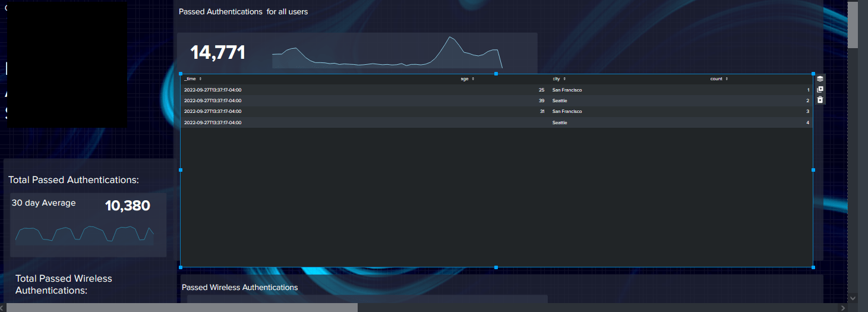Image resolution: width=868 pixels, height=312 pixels.
Task: Open the layer order icon beside the table
Action: pyautogui.click(x=820, y=78)
